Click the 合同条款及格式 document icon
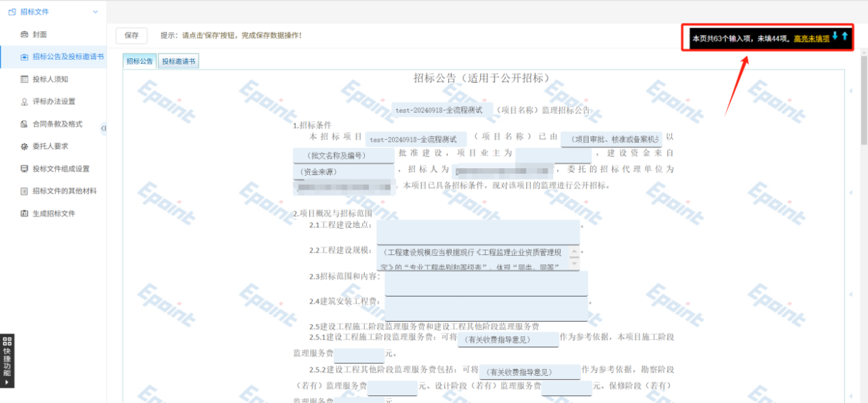 coord(24,124)
